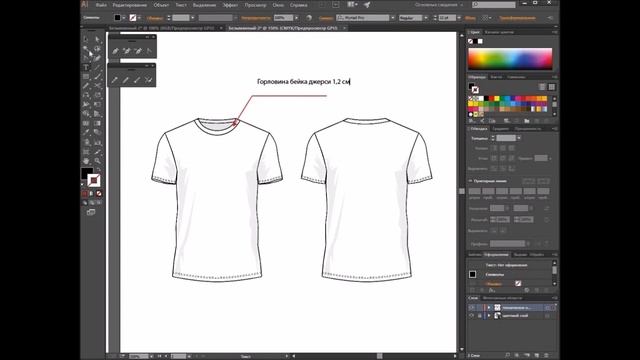This screenshot has height=360, width=640.
Task: Click the Абзац link in control bar
Action: click(470, 18)
